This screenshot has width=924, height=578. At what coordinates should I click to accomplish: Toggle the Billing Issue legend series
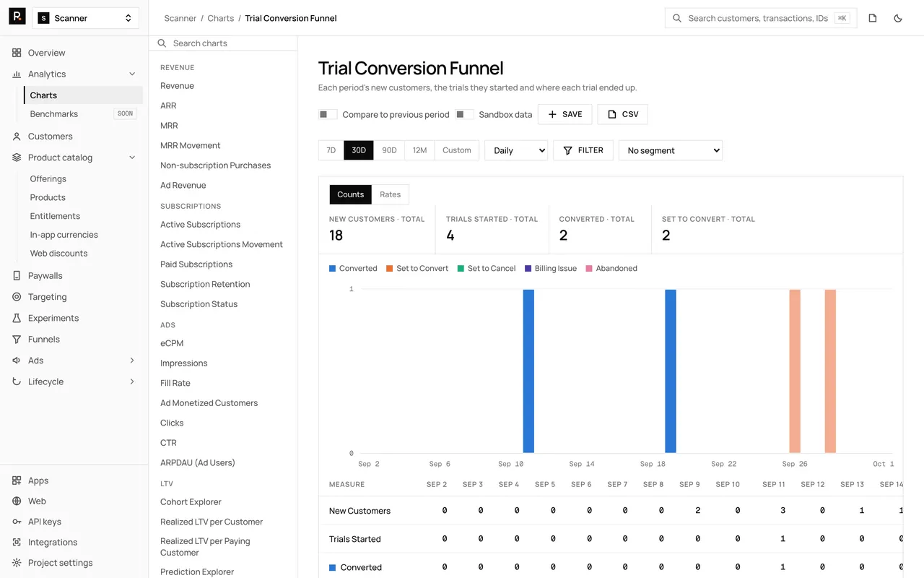551,268
